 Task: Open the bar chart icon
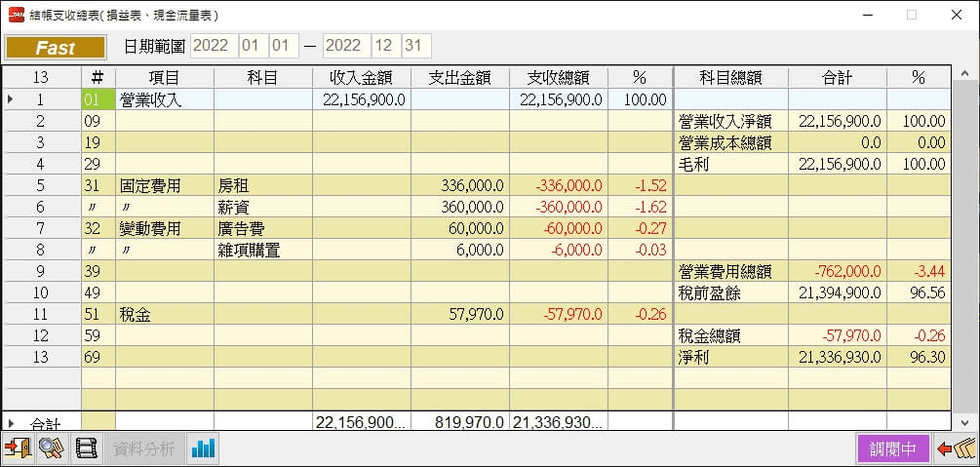point(203,448)
